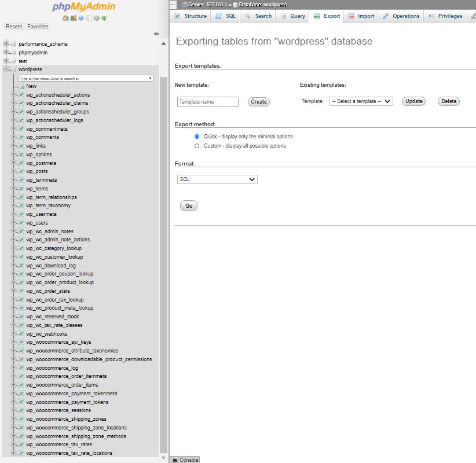Click the performance_schema database icon
The image size is (476, 463).
click(14, 44)
